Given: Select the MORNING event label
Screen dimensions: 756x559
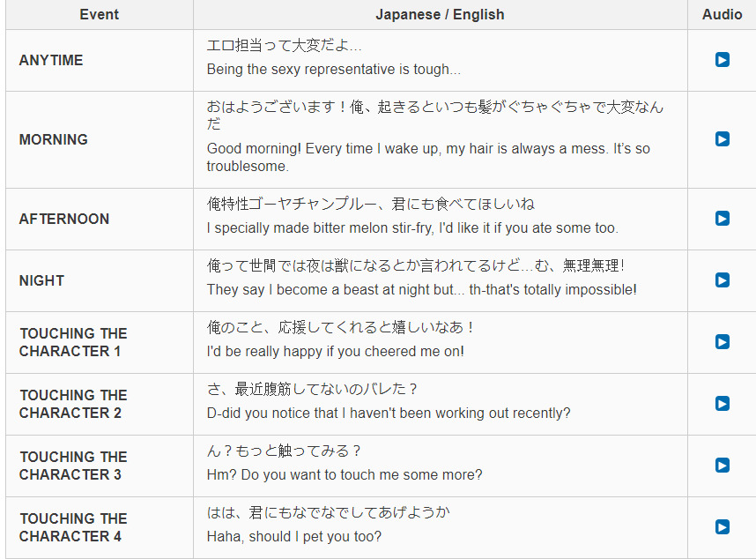Looking at the screenshot, I should [x=54, y=139].
